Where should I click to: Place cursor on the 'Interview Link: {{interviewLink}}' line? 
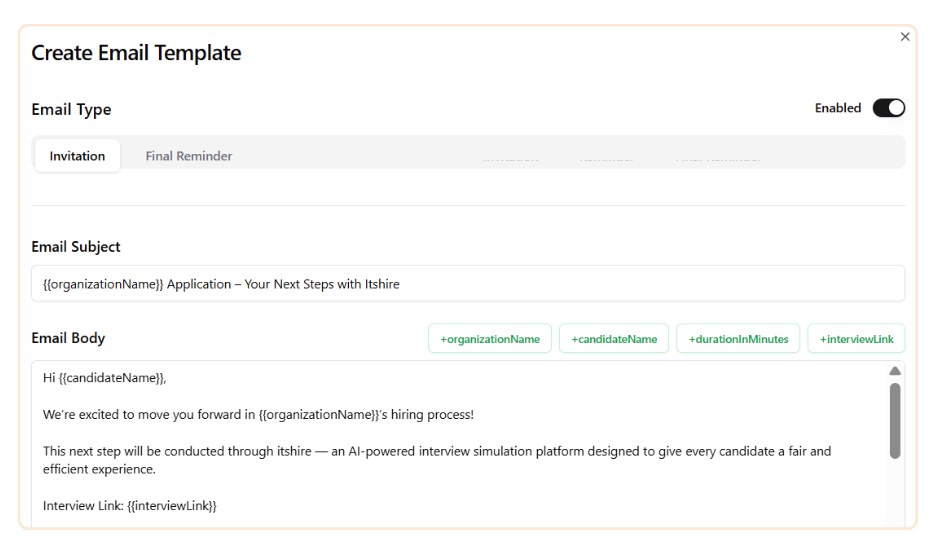click(129, 506)
